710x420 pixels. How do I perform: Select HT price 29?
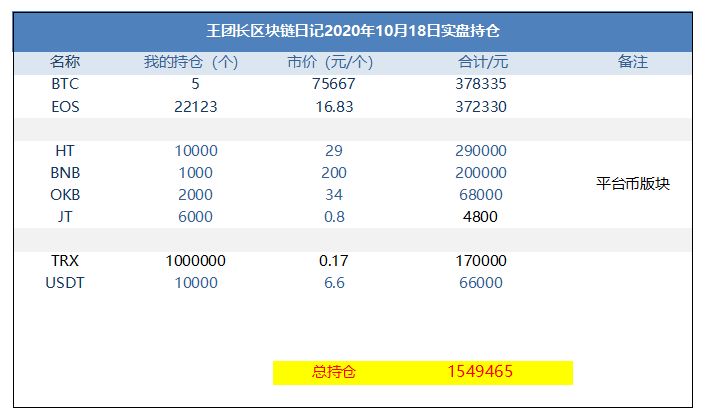[x=334, y=151]
